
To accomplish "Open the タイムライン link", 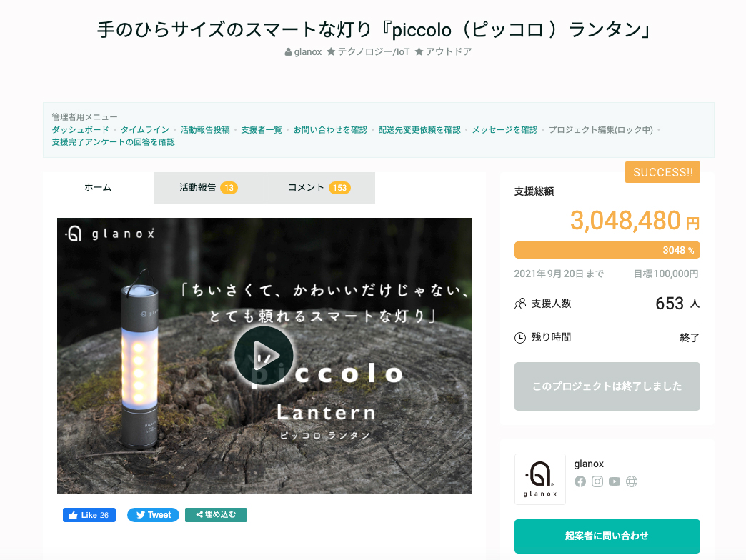I will [x=144, y=130].
